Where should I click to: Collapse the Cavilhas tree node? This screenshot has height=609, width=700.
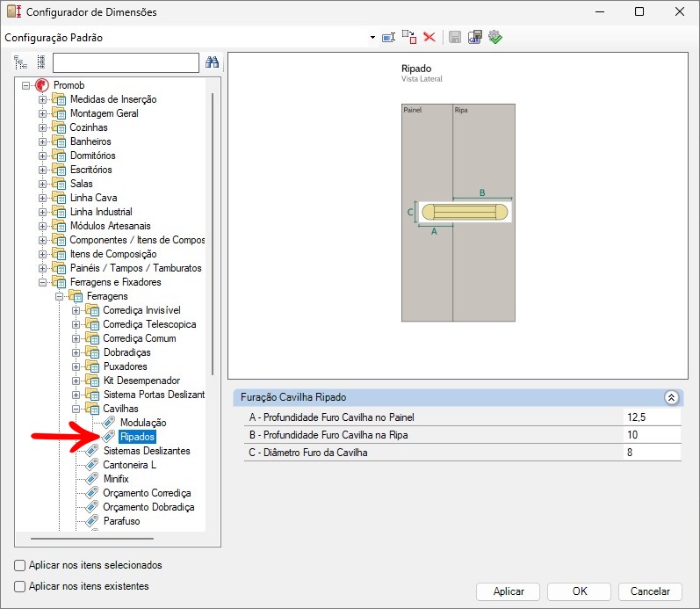76,409
